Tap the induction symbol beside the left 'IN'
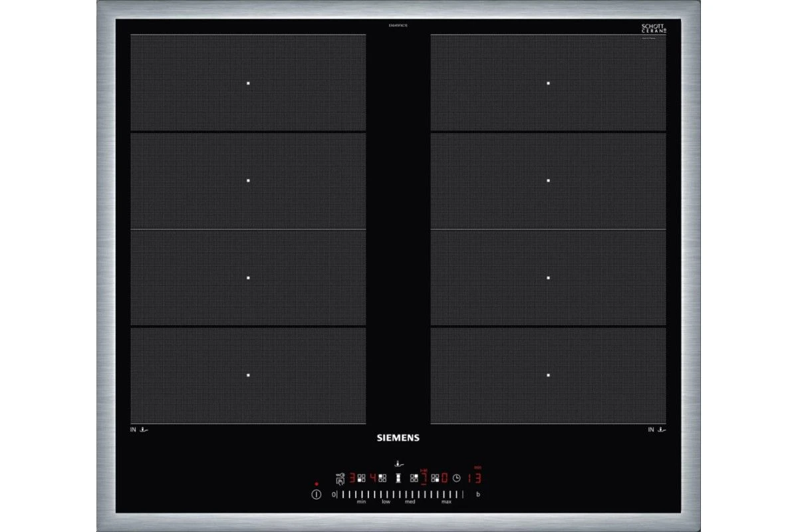Screen dimensions: 798x532 [x=144, y=430]
